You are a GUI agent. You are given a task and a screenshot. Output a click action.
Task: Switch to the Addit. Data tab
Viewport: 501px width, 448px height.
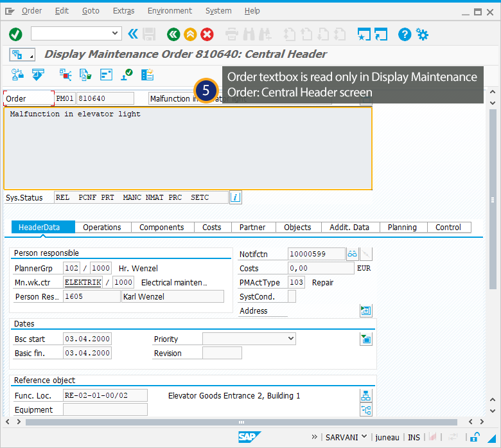tap(349, 228)
